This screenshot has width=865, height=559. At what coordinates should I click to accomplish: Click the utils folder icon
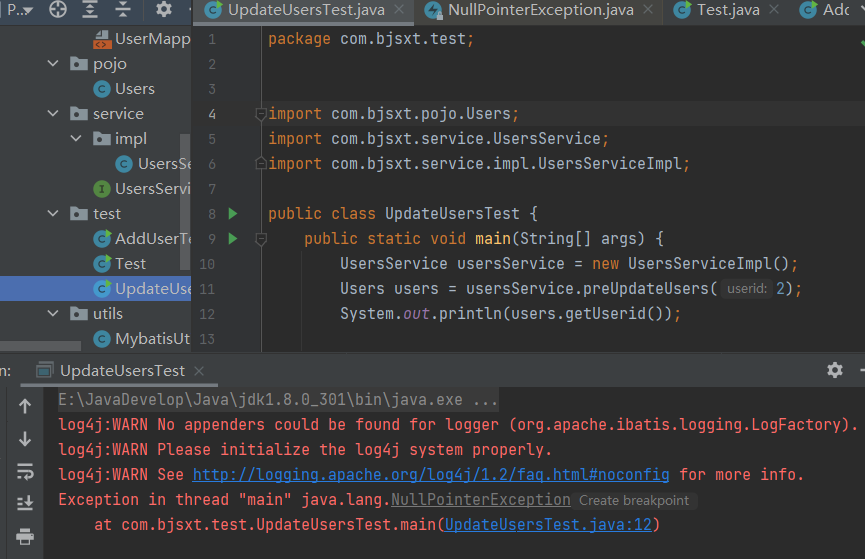[79, 313]
